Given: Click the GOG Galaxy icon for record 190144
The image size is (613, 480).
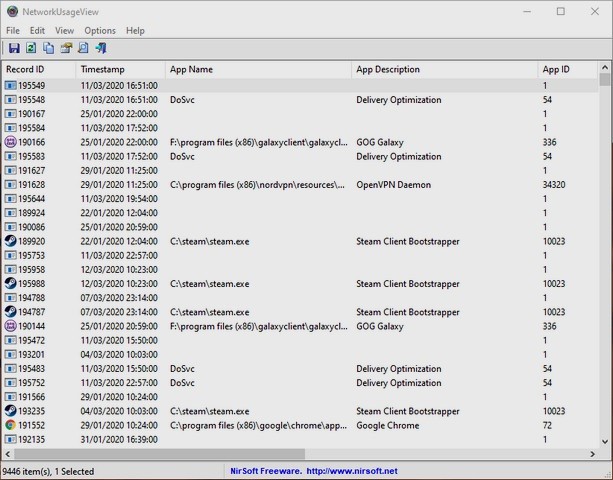Looking at the screenshot, I should pyautogui.click(x=10, y=326).
